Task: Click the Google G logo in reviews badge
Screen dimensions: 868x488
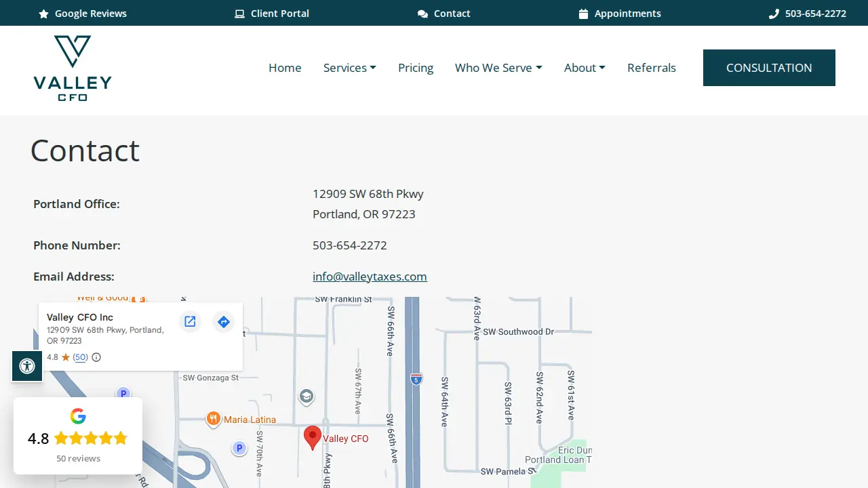Action: tap(78, 416)
